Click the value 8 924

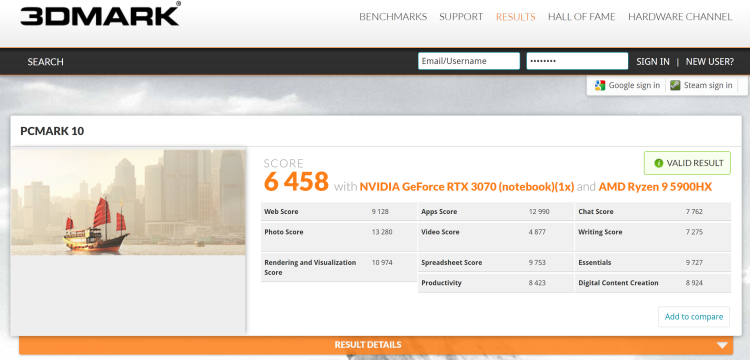pyautogui.click(x=694, y=283)
